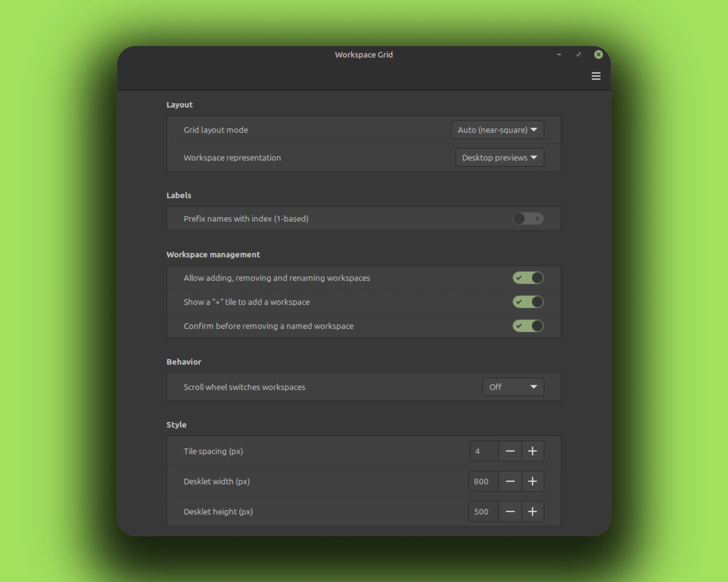Click the Labels section heading

[x=179, y=195]
